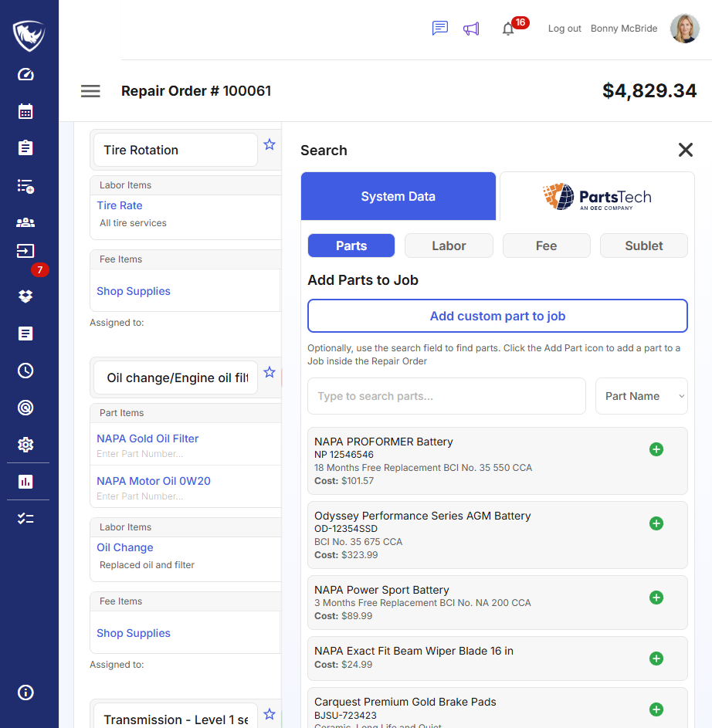Screen dimensions: 712x728
Task: Open Shop Supplies under Tire Rotation
Action: point(134,291)
